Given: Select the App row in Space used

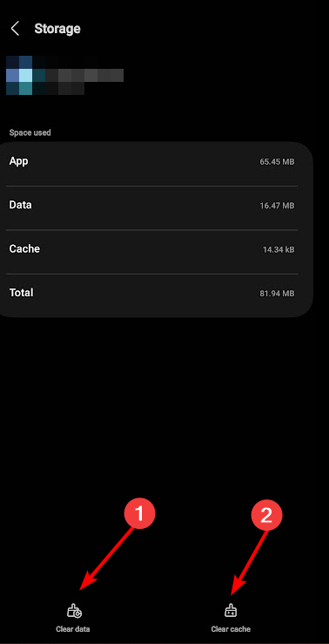Looking at the screenshot, I should [151, 161].
